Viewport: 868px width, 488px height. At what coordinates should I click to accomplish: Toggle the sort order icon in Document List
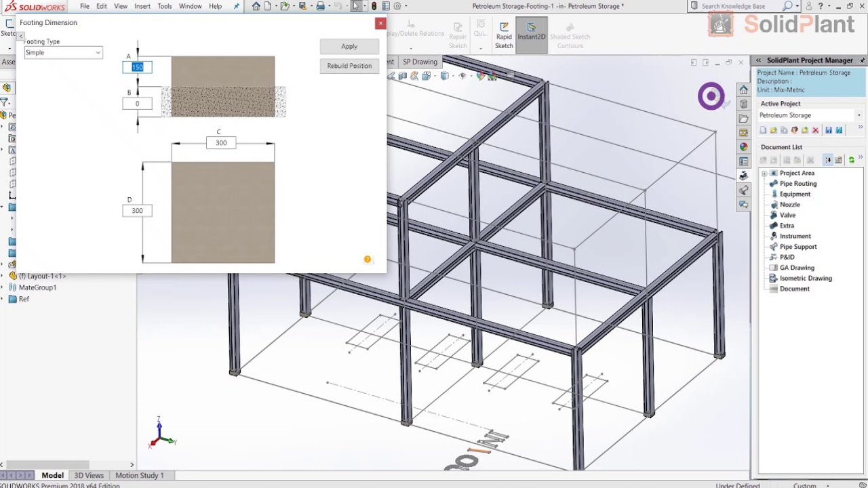coord(828,160)
